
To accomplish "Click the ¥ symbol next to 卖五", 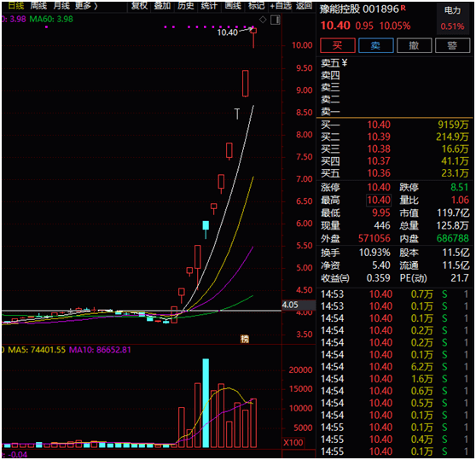I will point(345,63).
